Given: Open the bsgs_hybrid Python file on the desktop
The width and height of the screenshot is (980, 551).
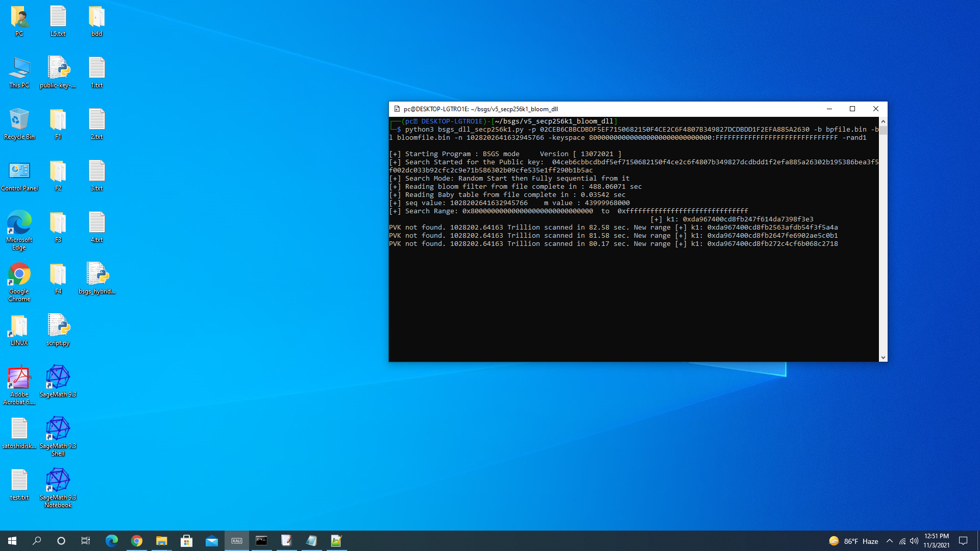Looking at the screenshot, I should [96, 275].
